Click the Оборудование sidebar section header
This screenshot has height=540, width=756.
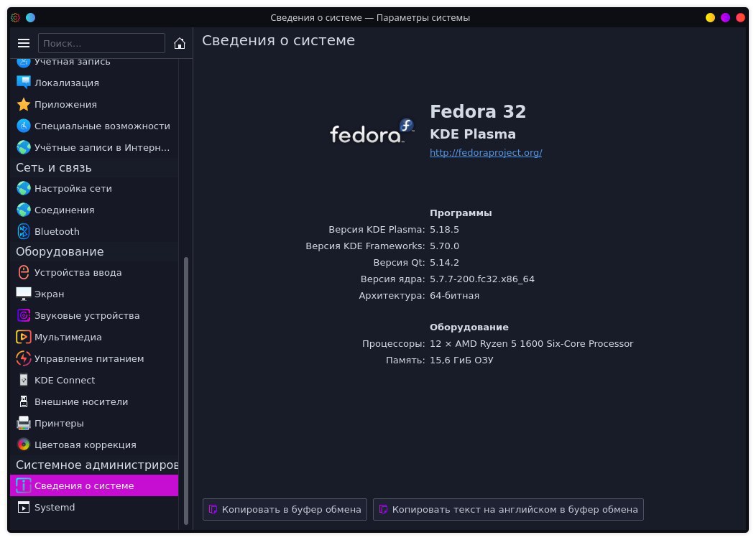(60, 251)
